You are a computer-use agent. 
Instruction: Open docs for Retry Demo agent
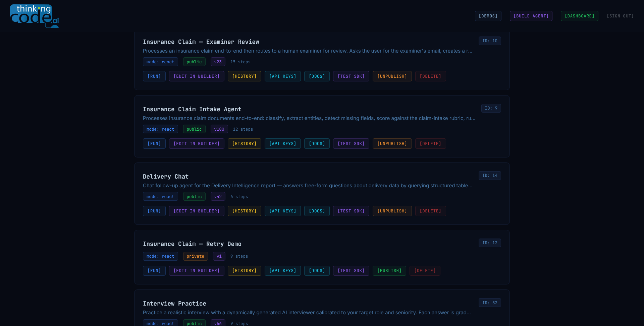317,271
